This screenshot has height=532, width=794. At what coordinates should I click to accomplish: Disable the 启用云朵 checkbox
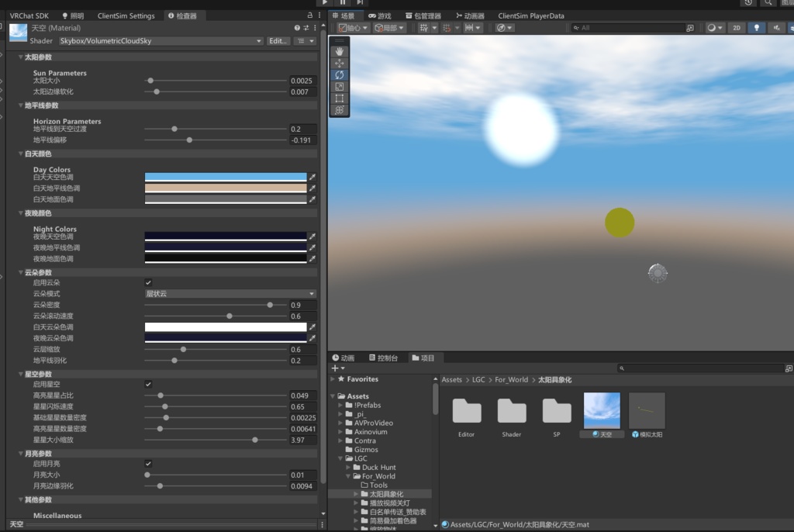click(149, 283)
